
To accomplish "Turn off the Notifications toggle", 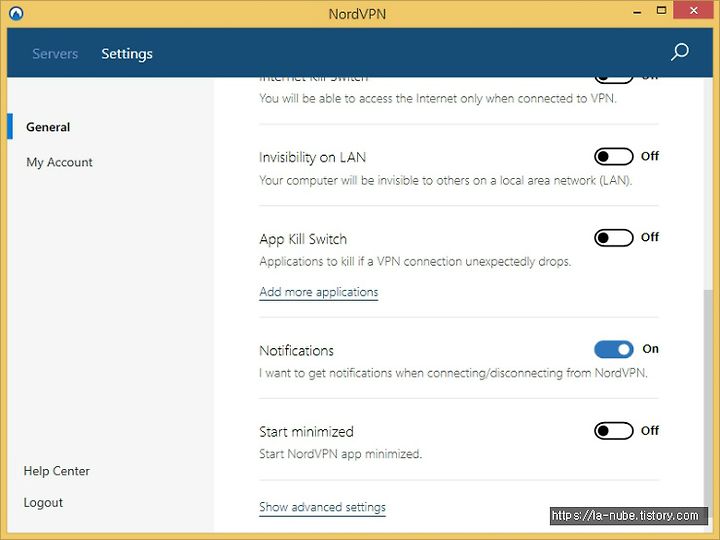I will click(x=613, y=349).
